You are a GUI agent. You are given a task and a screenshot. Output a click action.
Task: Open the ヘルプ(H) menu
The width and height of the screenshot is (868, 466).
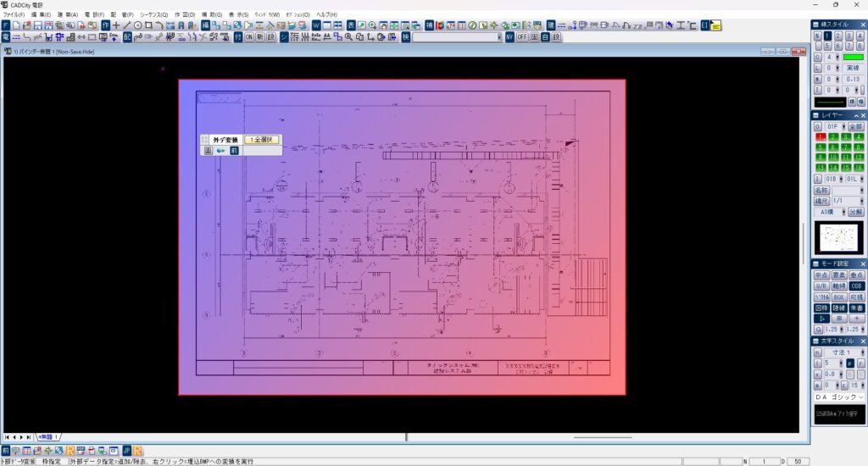click(326, 14)
